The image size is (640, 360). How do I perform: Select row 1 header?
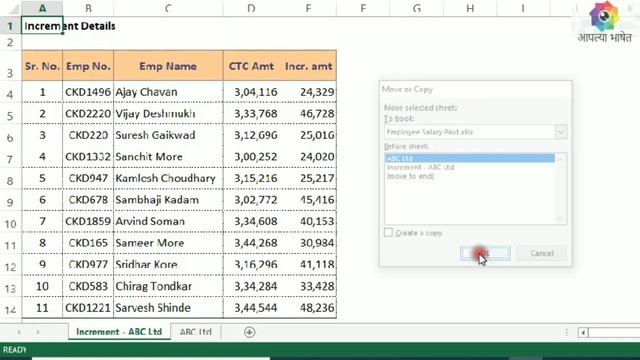click(x=10, y=26)
